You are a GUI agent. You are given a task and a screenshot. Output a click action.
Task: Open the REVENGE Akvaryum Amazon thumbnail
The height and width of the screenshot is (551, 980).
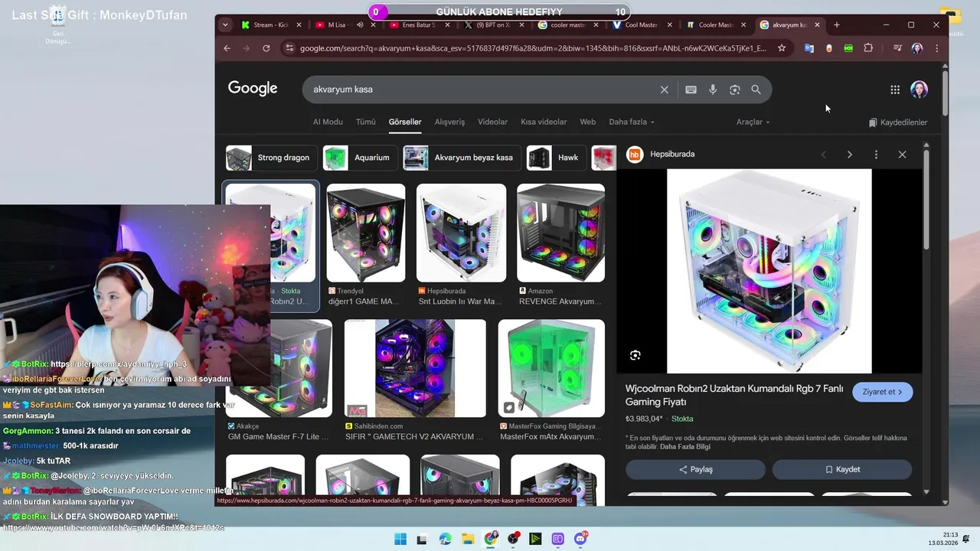pos(560,233)
